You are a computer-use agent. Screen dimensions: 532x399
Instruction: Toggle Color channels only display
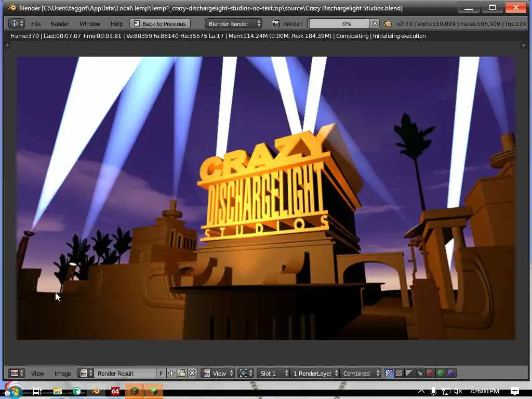399,373
